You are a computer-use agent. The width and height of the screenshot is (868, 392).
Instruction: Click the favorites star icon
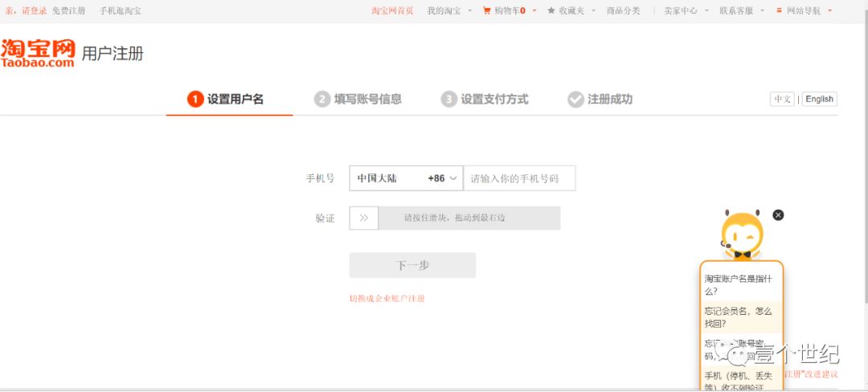coord(551,10)
